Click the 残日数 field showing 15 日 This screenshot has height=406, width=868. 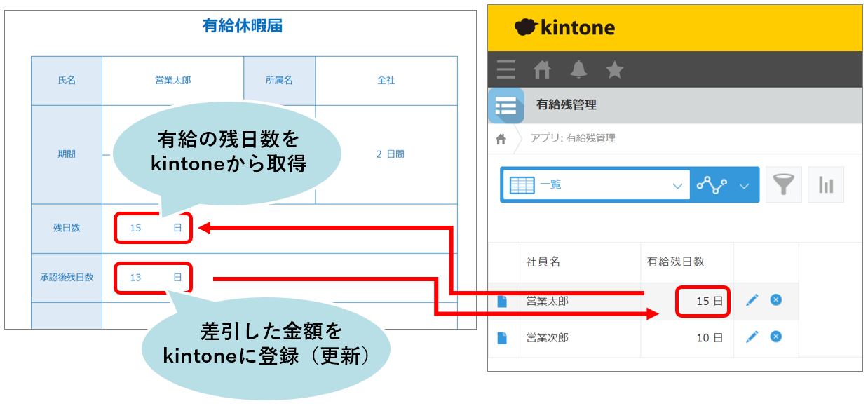pyautogui.click(x=153, y=228)
